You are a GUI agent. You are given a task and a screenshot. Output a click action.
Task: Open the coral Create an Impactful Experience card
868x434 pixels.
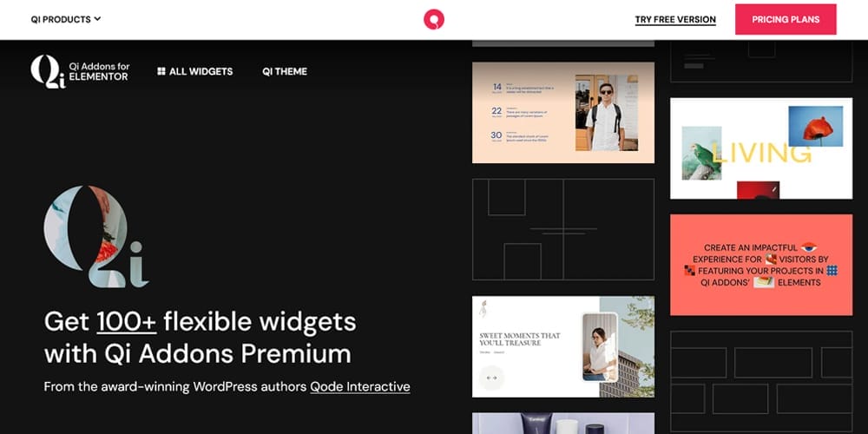coord(761,265)
